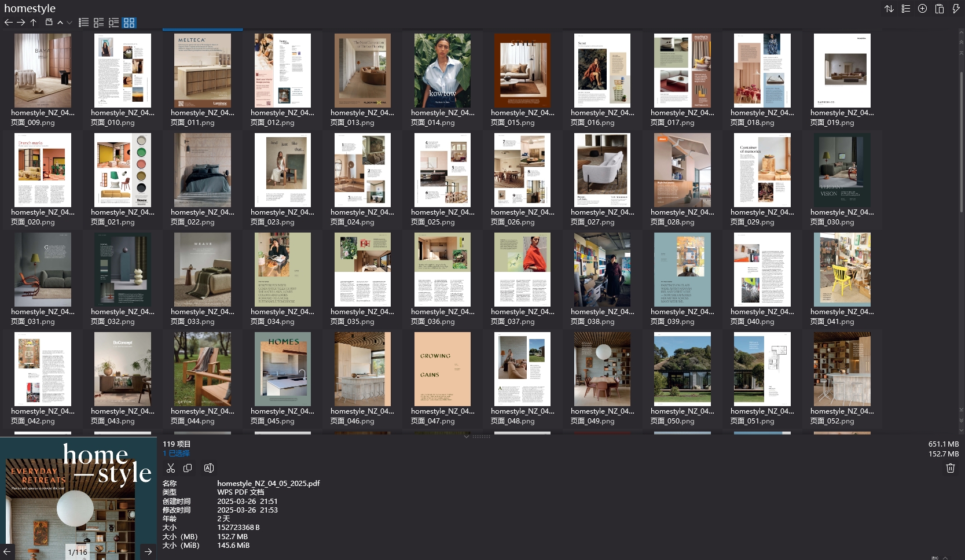This screenshot has width=965, height=560.
Task: Click the "1 已选择" selection link
Action: click(x=176, y=454)
